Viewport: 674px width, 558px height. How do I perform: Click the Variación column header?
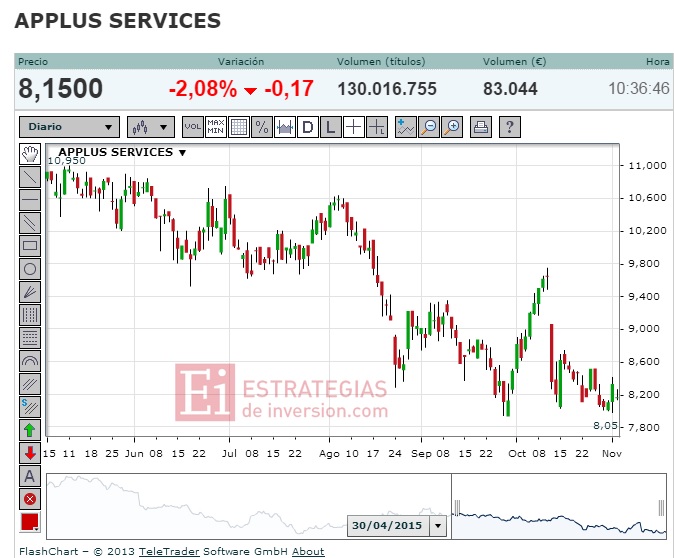241,61
